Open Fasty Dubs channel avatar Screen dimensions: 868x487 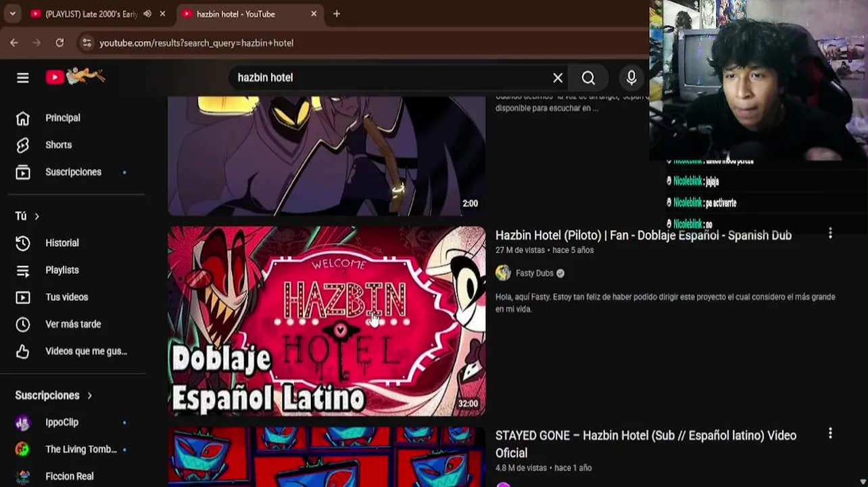click(503, 273)
